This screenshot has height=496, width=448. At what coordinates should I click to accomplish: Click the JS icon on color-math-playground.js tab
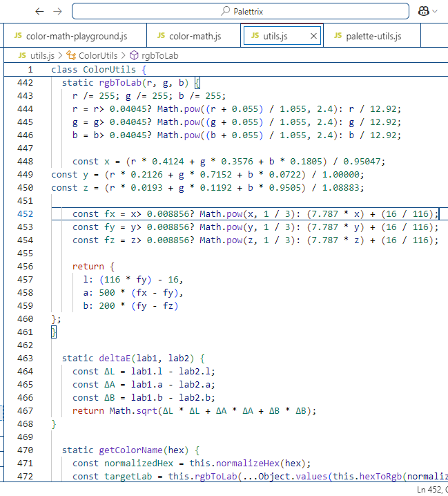(x=18, y=35)
